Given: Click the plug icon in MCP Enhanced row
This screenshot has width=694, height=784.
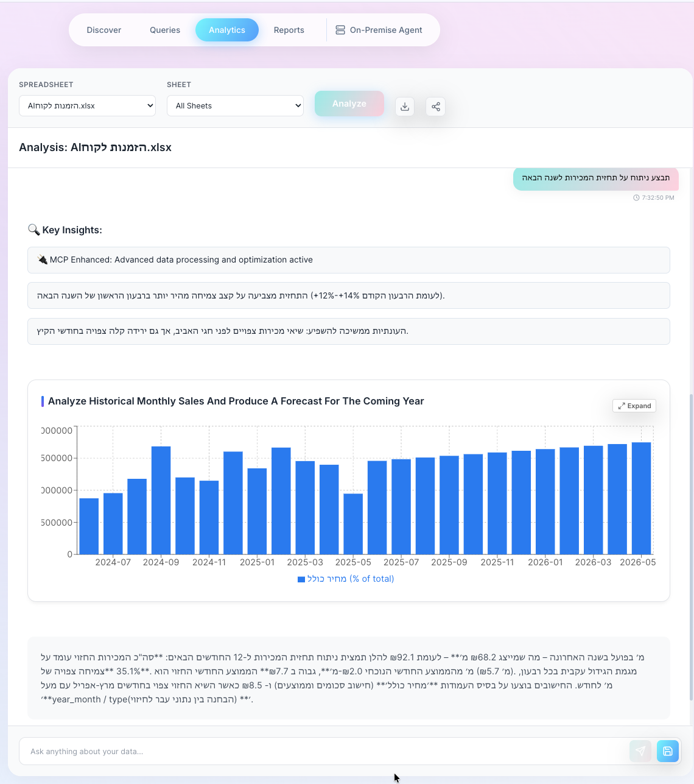Looking at the screenshot, I should click(x=42, y=260).
